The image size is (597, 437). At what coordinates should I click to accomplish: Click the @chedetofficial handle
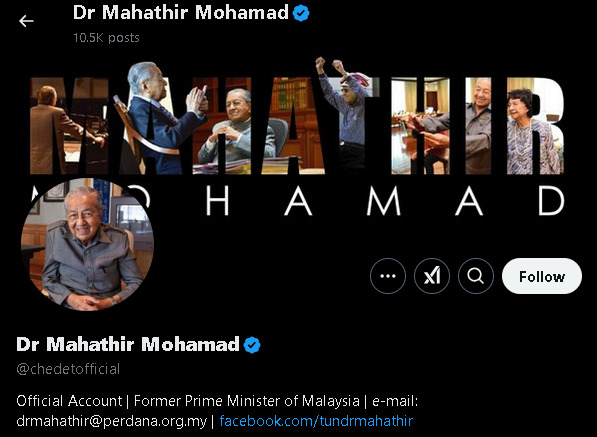(x=68, y=369)
